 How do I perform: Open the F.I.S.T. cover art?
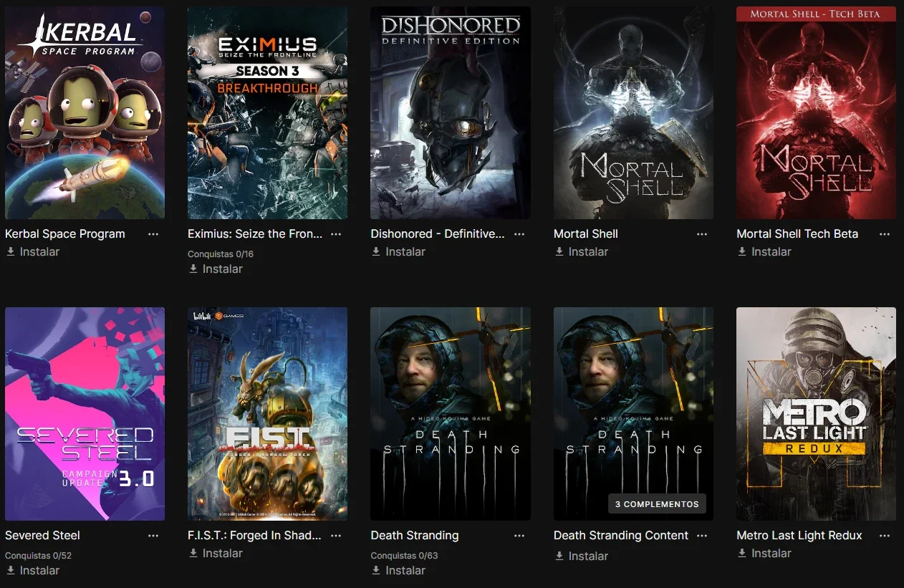coord(267,414)
